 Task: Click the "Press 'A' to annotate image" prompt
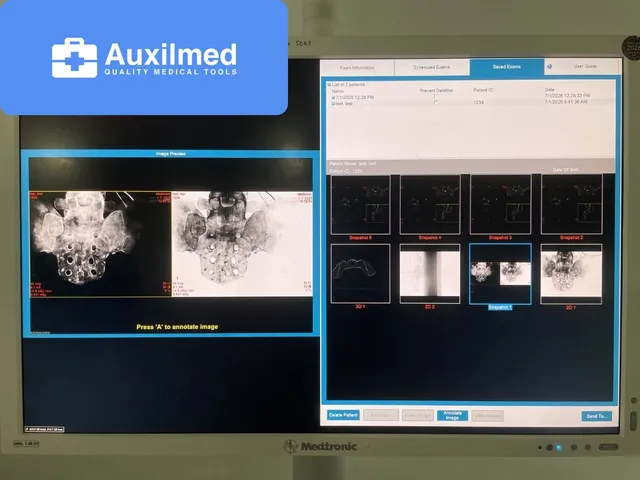177,327
